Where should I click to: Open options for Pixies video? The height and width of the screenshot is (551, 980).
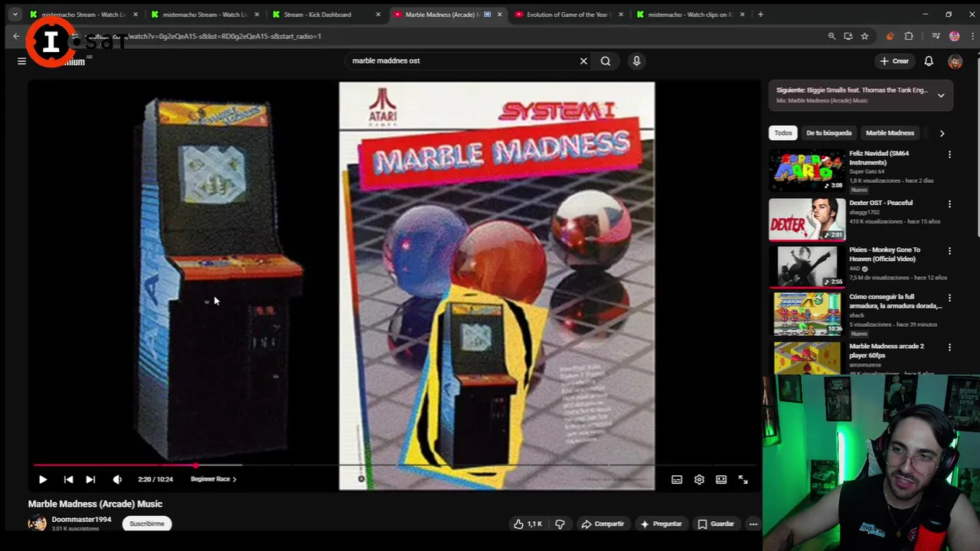949,251
